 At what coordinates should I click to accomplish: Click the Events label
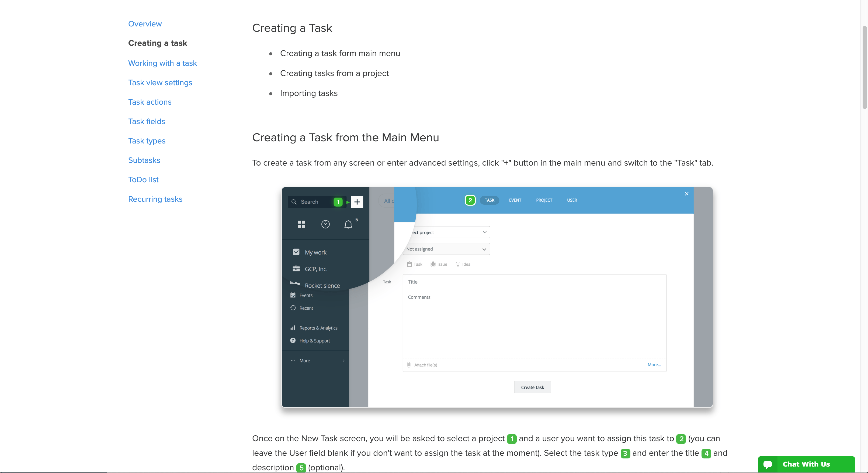(305, 295)
